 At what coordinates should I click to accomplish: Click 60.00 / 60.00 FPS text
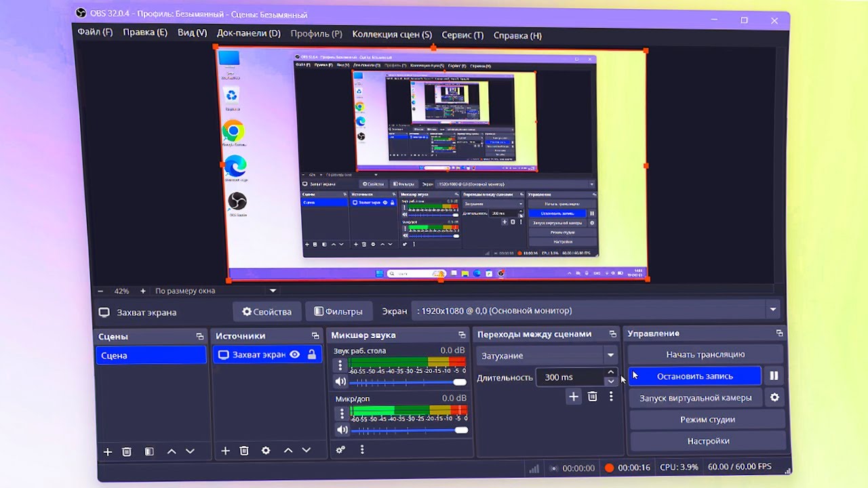pyautogui.click(x=739, y=466)
